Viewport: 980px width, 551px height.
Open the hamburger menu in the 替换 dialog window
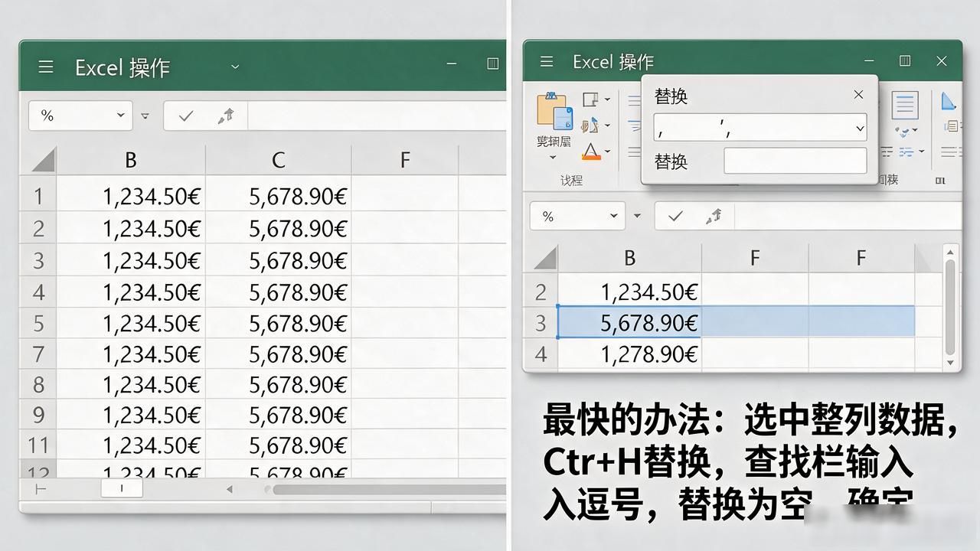(x=547, y=61)
